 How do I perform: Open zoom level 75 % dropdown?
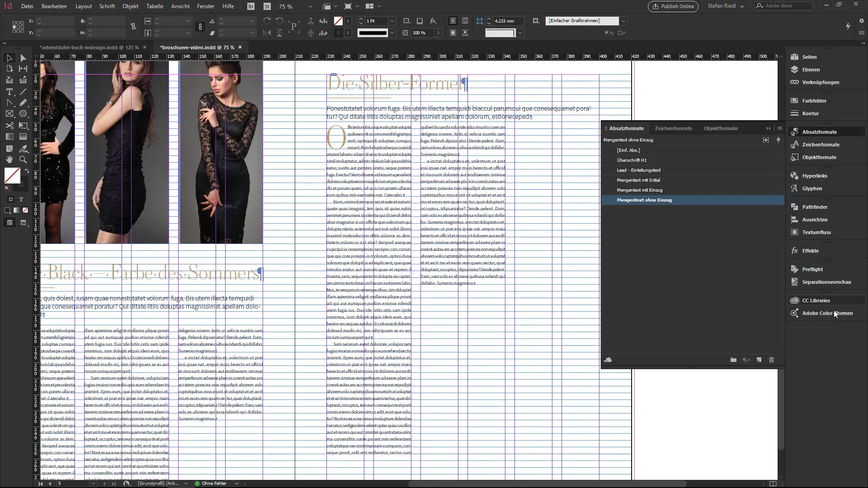[310, 6]
